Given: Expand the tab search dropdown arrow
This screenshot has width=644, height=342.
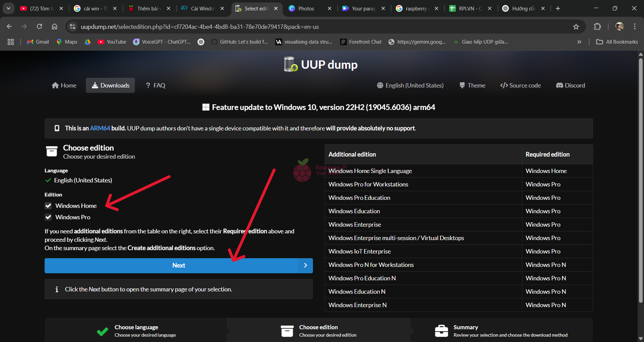Looking at the screenshot, I should [8, 8].
